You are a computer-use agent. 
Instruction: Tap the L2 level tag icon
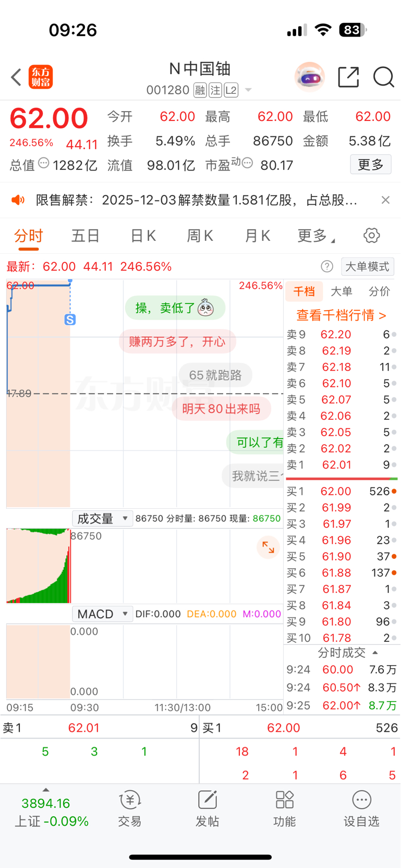point(231,90)
